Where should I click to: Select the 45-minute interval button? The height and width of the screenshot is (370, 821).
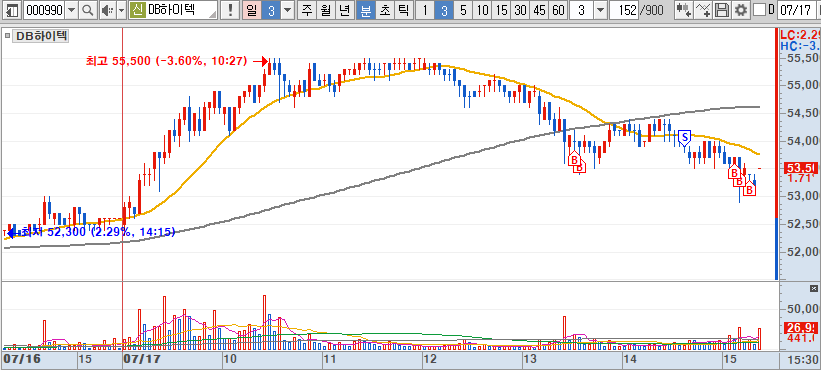(x=539, y=10)
